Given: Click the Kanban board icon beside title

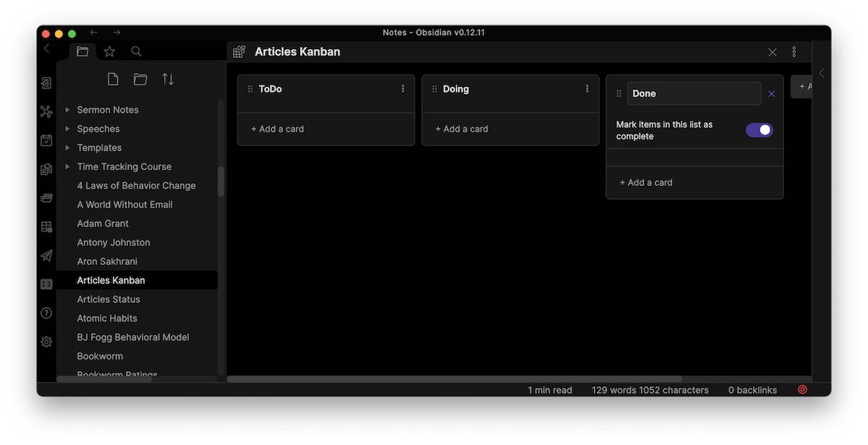Looking at the screenshot, I should point(239,52).
